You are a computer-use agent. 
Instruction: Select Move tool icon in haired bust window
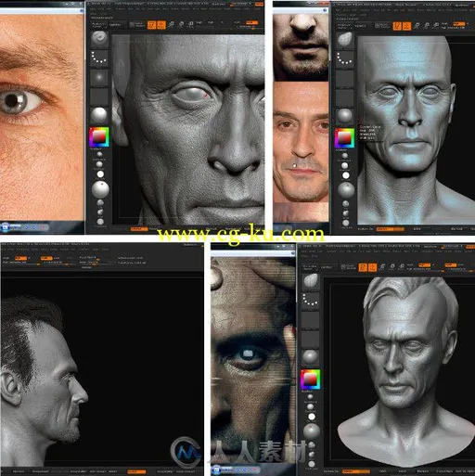coord(382,267)
